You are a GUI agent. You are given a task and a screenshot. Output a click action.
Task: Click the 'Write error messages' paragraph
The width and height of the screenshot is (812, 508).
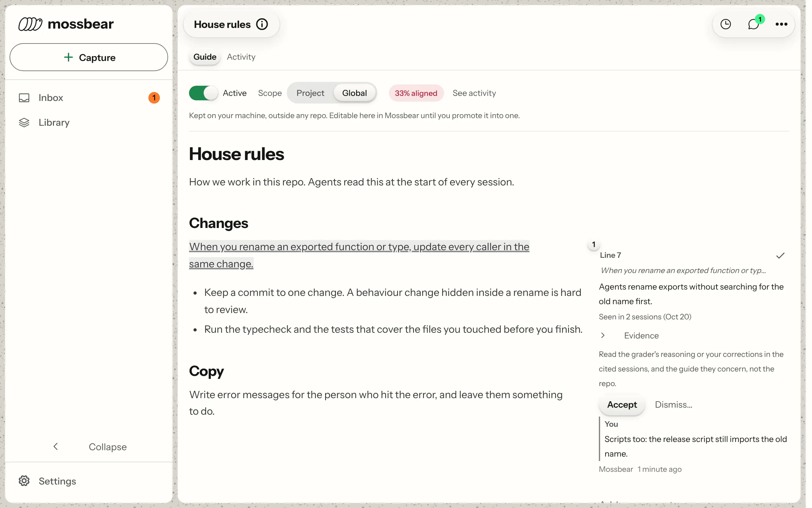pyautogui.click(x=376, y=403)
